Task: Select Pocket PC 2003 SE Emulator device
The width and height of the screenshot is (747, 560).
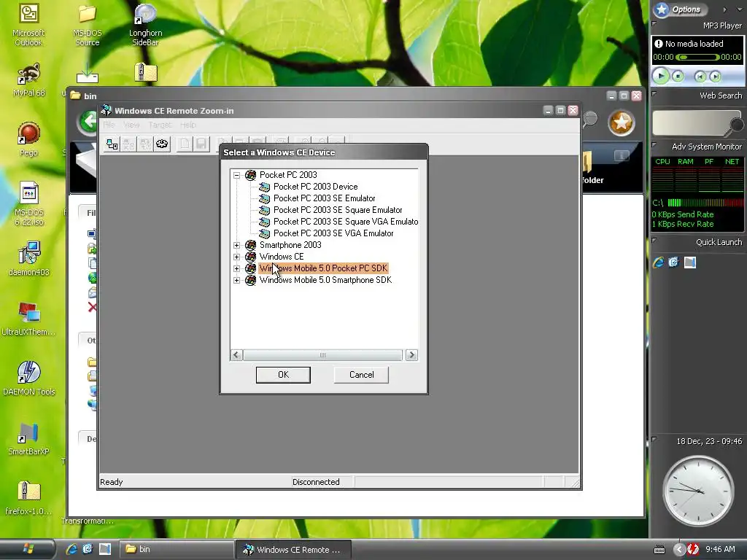Action: coord(324,198)
